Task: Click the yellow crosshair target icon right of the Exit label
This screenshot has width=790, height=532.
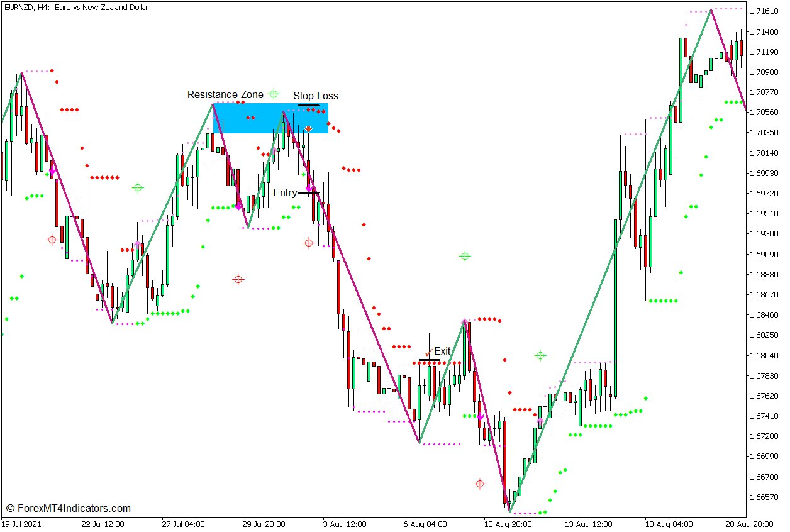Action: [540, 356]
